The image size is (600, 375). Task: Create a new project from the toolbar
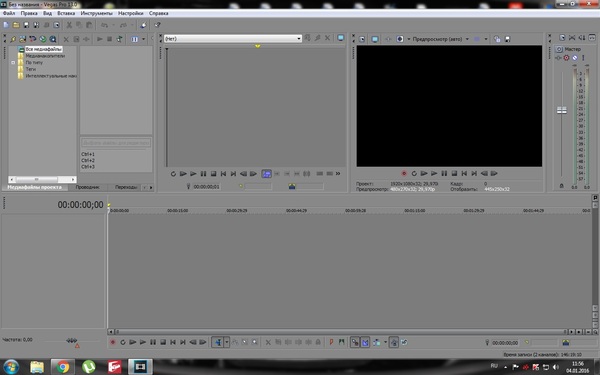click(x=6, y=25)
